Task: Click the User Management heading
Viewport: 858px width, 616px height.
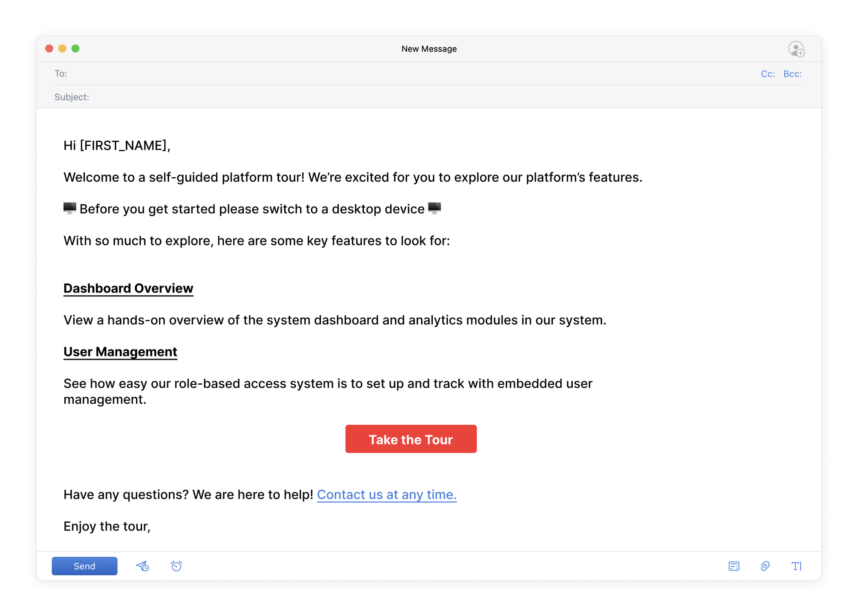Action: pyautogui.click(x=120, y=352)
